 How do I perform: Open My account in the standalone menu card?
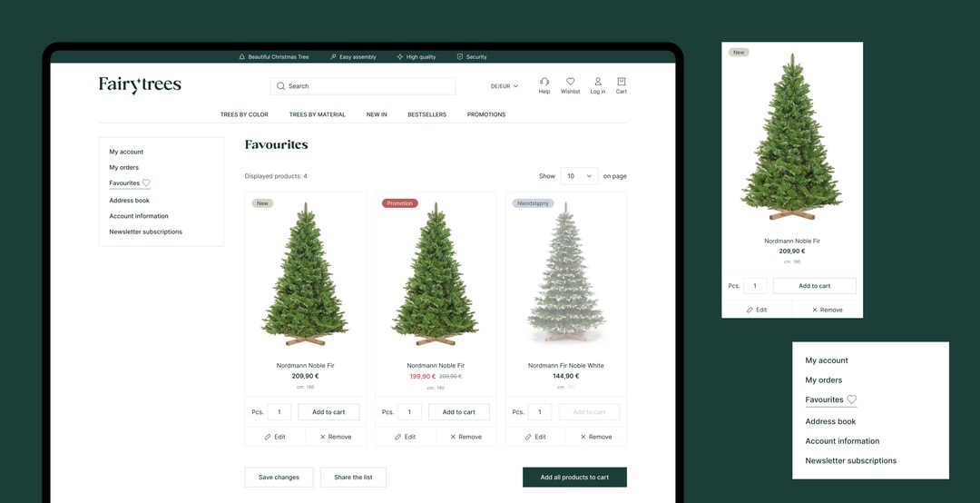[x=827, y=360]
